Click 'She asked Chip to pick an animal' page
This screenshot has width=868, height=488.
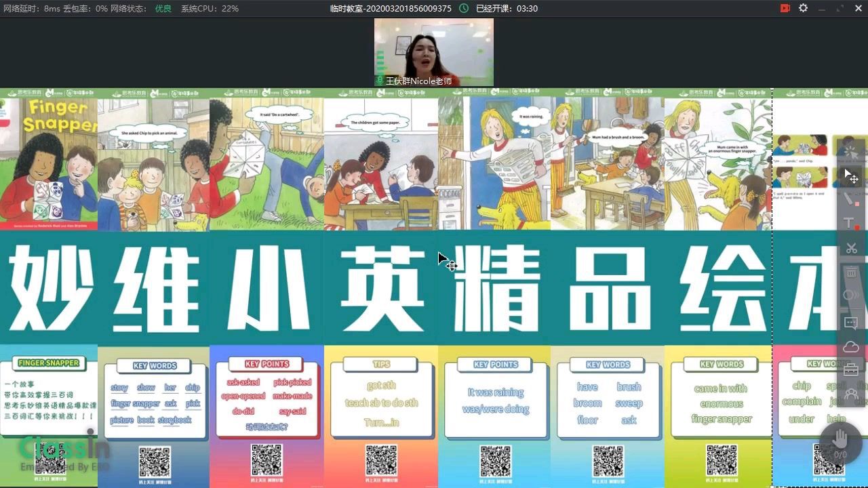(x=154, y=163)
